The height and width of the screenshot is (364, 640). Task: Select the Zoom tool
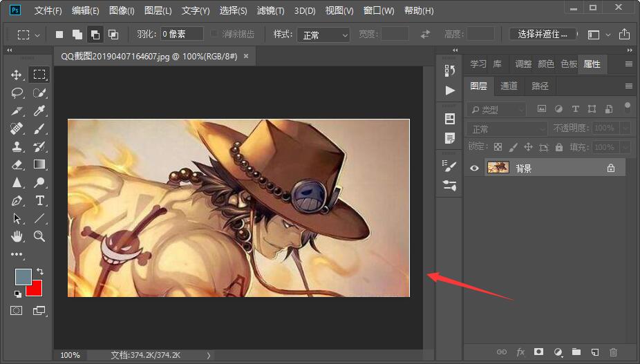click(x=39, y=236)
